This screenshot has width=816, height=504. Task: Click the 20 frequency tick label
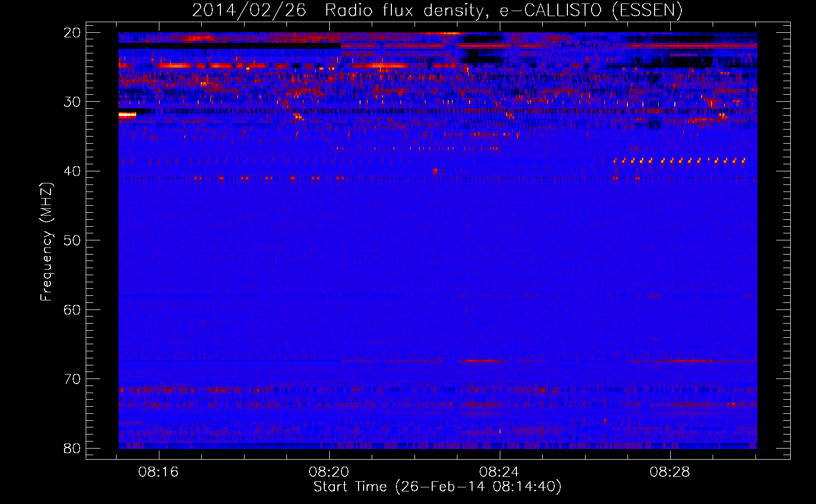[x=72, y=33]
